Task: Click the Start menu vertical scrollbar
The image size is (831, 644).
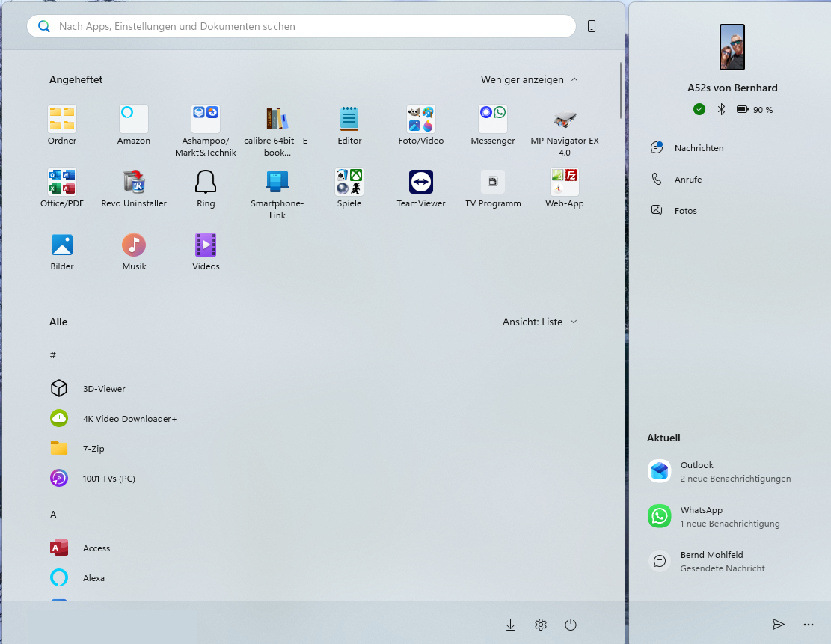Action: pos(620,91)
